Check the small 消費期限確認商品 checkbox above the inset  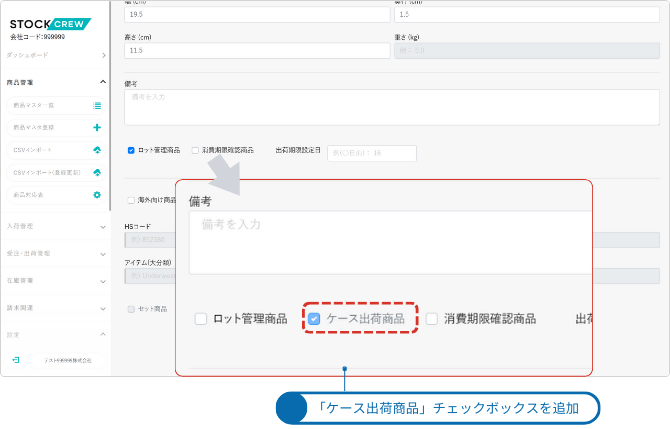tap(195, 150)
